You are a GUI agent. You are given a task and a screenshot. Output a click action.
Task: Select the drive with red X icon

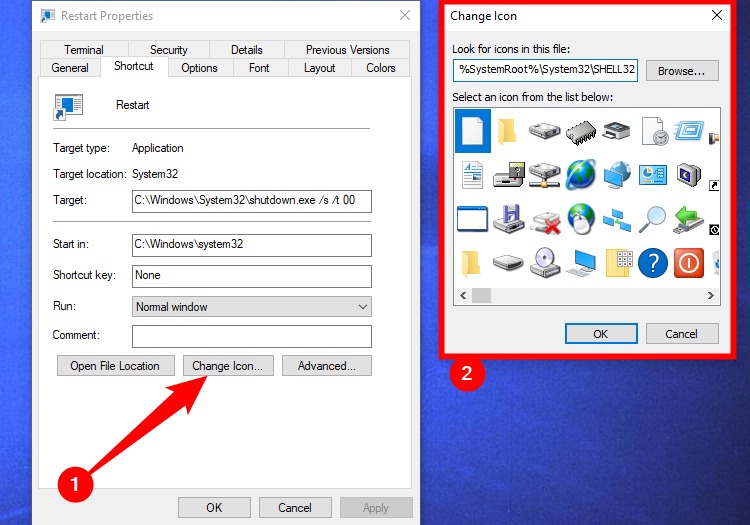(x=545, y=222)
